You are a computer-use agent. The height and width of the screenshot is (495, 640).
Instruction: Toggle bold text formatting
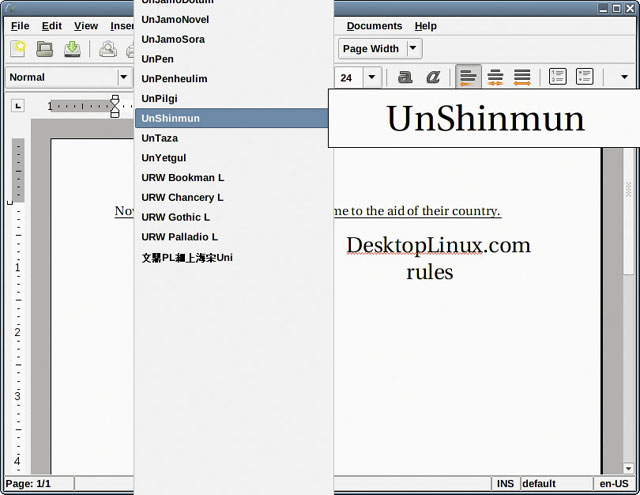click(x=404, y=77)
